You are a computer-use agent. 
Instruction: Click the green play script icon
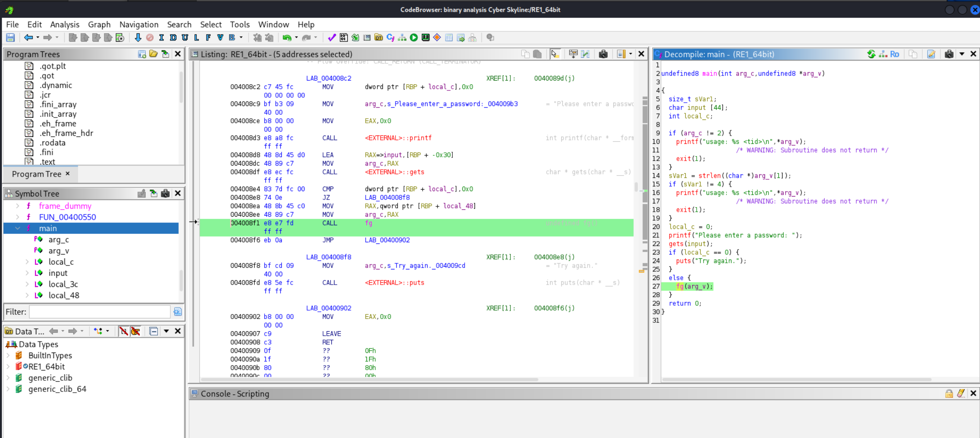(x=414, y=37)
